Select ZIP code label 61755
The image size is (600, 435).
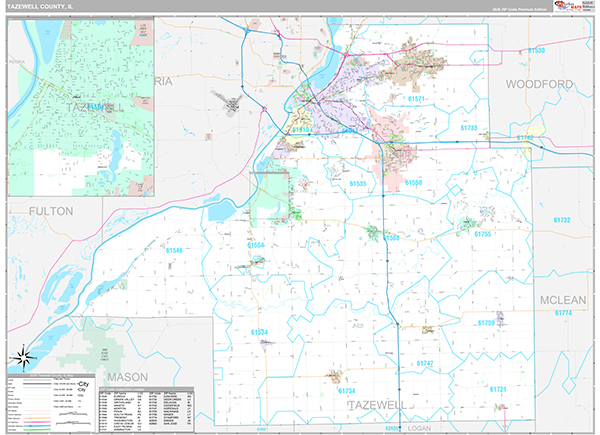(483, 234)
